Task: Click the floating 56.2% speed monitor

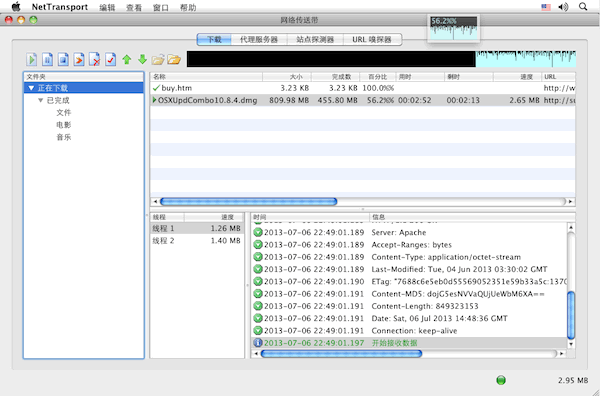Action: pyautogui.click(x=453, y=28)
